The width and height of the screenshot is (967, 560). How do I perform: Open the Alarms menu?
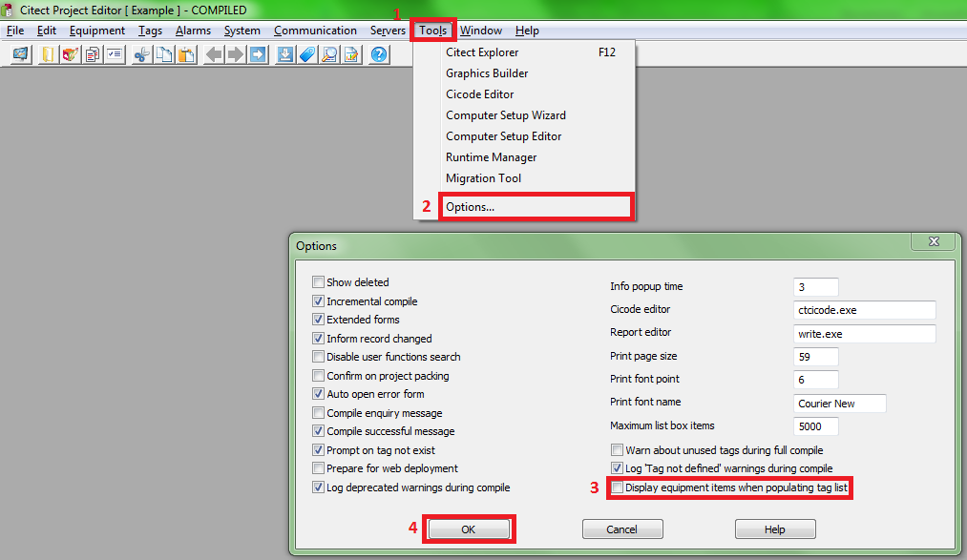[193, 31]
